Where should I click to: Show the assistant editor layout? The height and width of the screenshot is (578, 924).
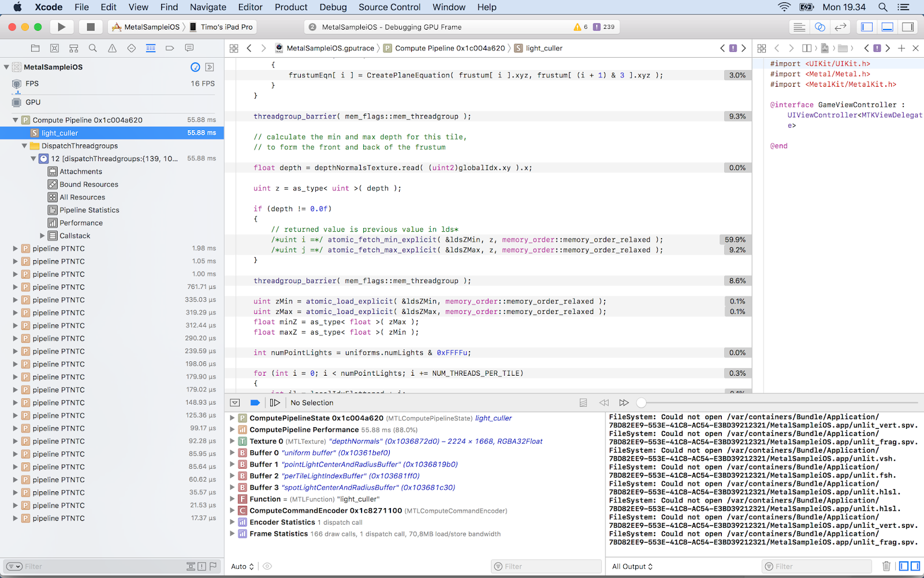(x=820, y=27)
